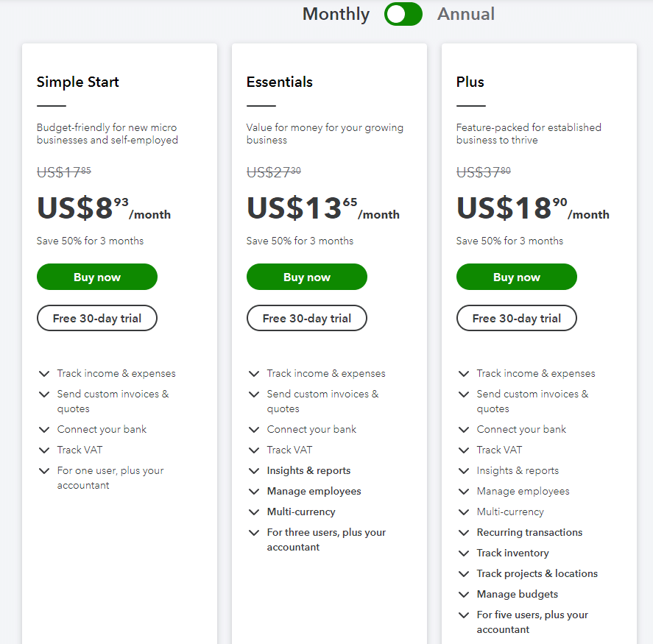Select the Monthly billing label
The width and height of the screenshot is (653, 644).
pos(336,14)
